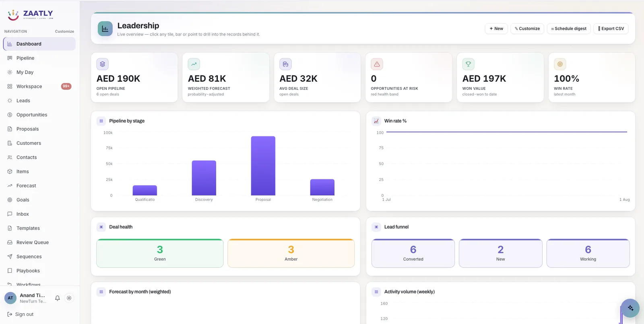
Task: Click the Win Rate target icon
Action: pos(560,64)
